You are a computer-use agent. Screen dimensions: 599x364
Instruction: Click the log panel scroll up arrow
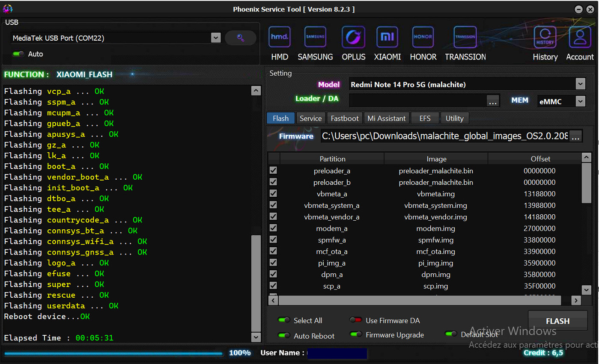(x=256, y=91)
